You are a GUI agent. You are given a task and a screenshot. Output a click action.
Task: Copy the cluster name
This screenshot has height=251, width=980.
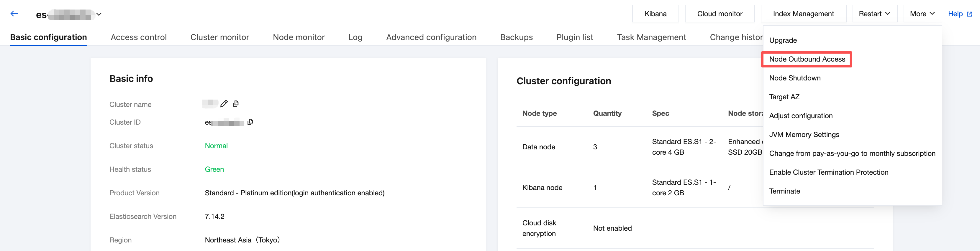tap(236, 104)
